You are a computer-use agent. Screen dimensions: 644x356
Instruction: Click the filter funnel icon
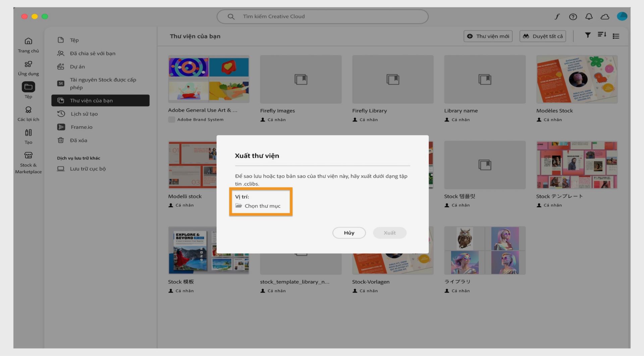(x=588, y=35)
